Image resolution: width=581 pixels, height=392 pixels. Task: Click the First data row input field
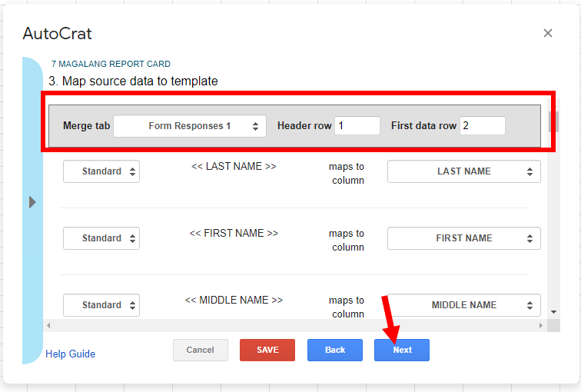click(x=483, y=125)
